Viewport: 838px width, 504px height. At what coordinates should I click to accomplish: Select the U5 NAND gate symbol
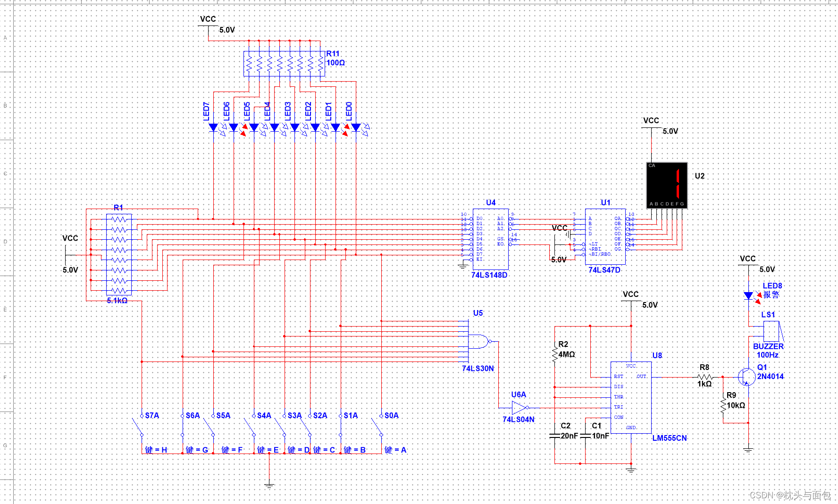pos(480,341)
